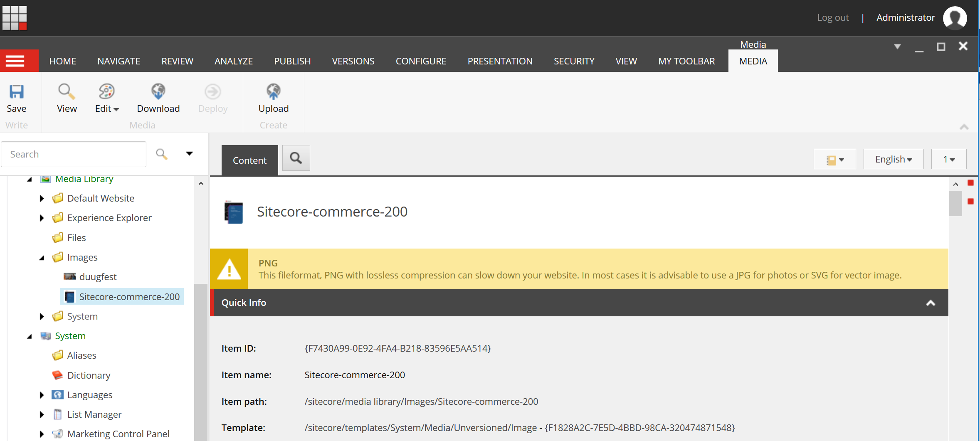Image resolution: width=980 pixels, height=441 pixels.
Task: Click the Save floppy disk icon
Action: coord(17,91)
